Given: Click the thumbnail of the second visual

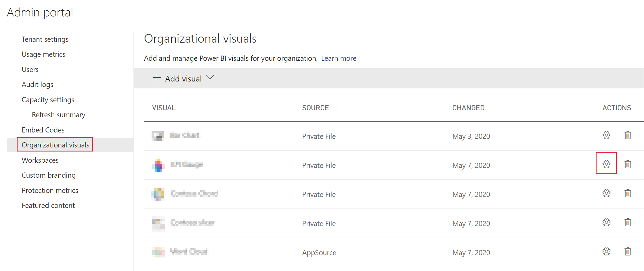Looking at the screenshot, I should pyautogui.click(x=158, y=165).
